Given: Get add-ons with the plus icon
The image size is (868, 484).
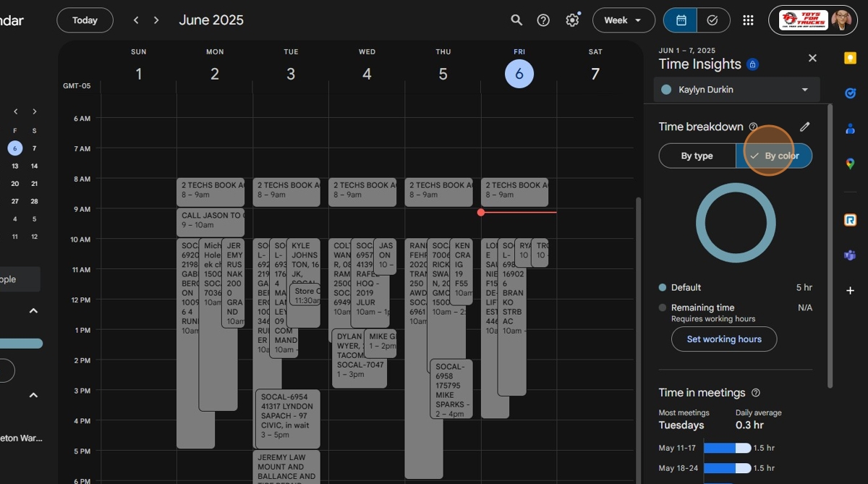Looking at the screenshot, I should pyautogui.click(x=851, y=290).
